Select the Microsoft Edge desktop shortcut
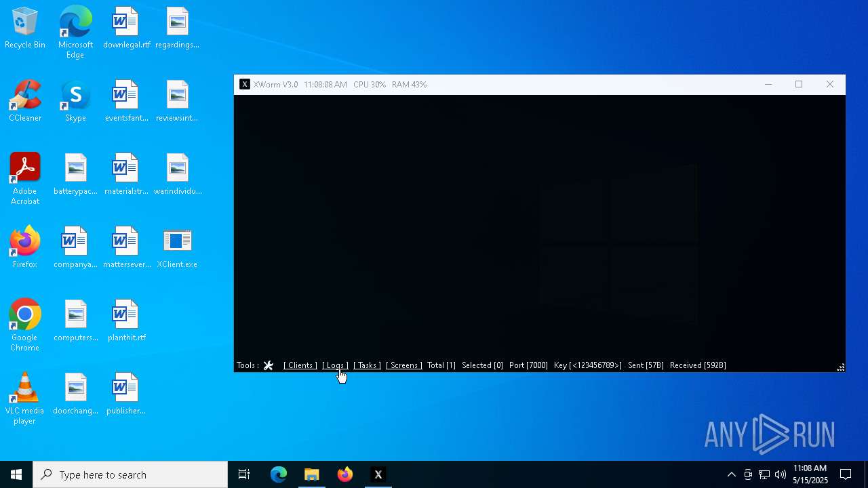The width and height of the screenshot is (868, 488). [x=75, y=33]
